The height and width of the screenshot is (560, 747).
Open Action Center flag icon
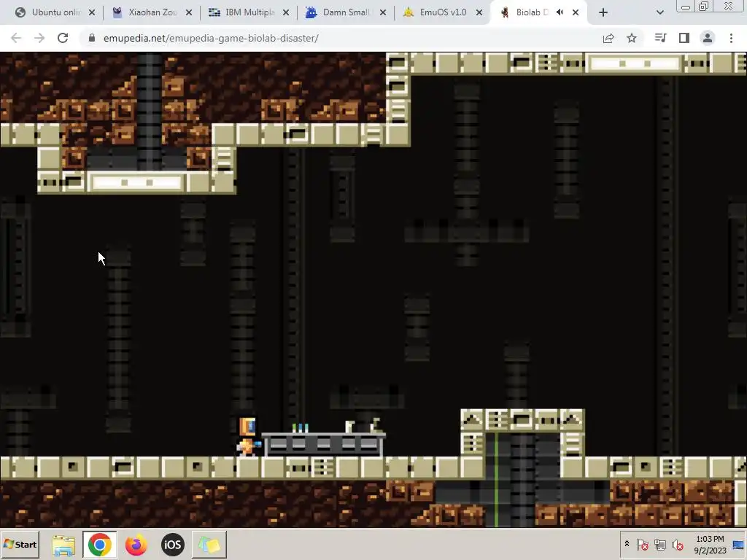tap(642, 544)
